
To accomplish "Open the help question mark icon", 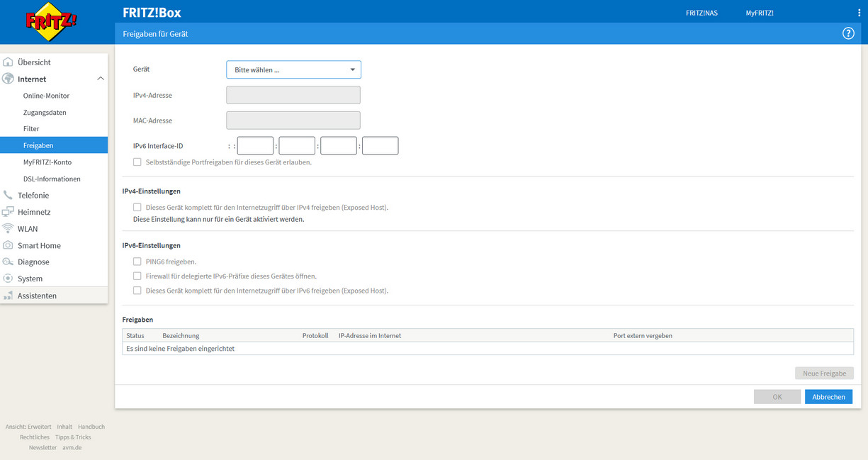I will pyautogui.click(x=848, y=33).
